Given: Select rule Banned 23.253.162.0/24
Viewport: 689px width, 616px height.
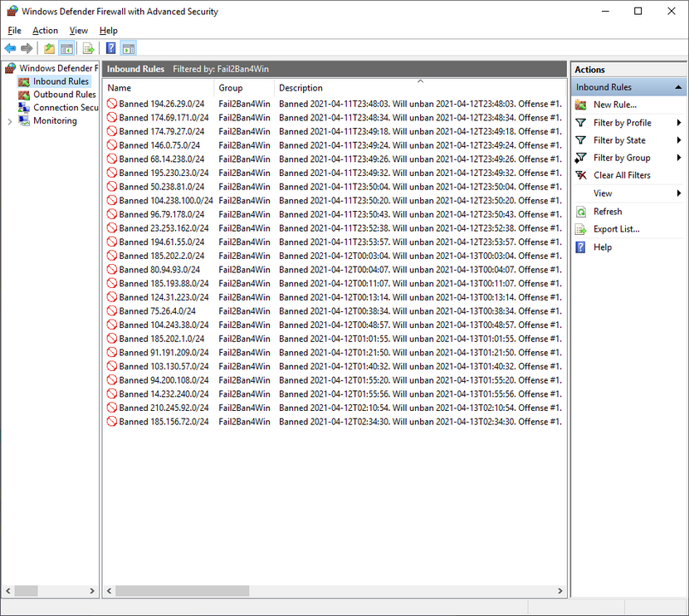Looking at the screenshot, I should click(164, 228).
